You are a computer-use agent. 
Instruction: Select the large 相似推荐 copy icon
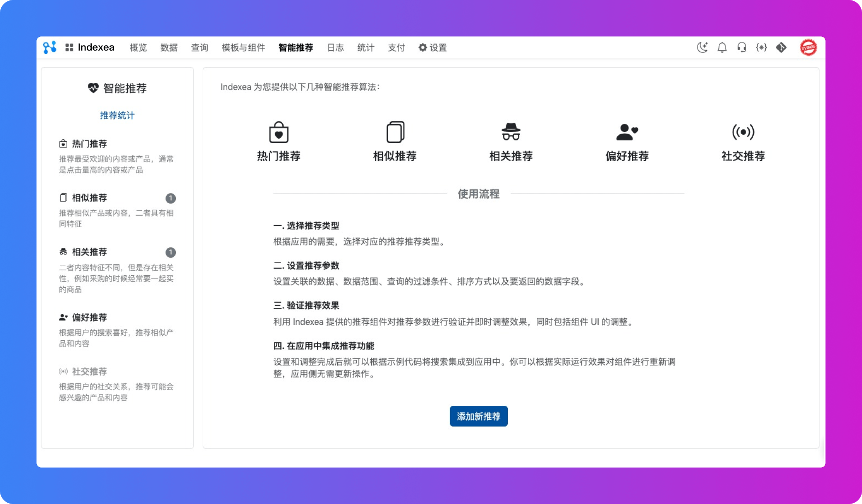click(x=395, y=132)
